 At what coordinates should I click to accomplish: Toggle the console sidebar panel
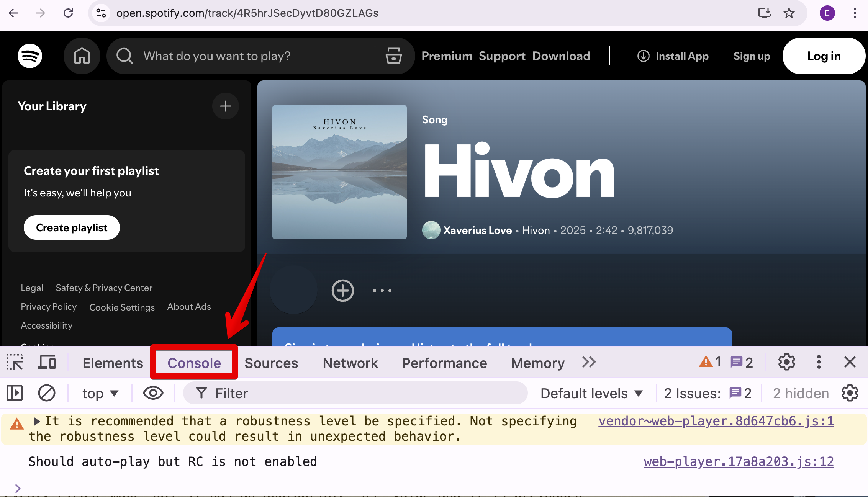pos(15,393)
